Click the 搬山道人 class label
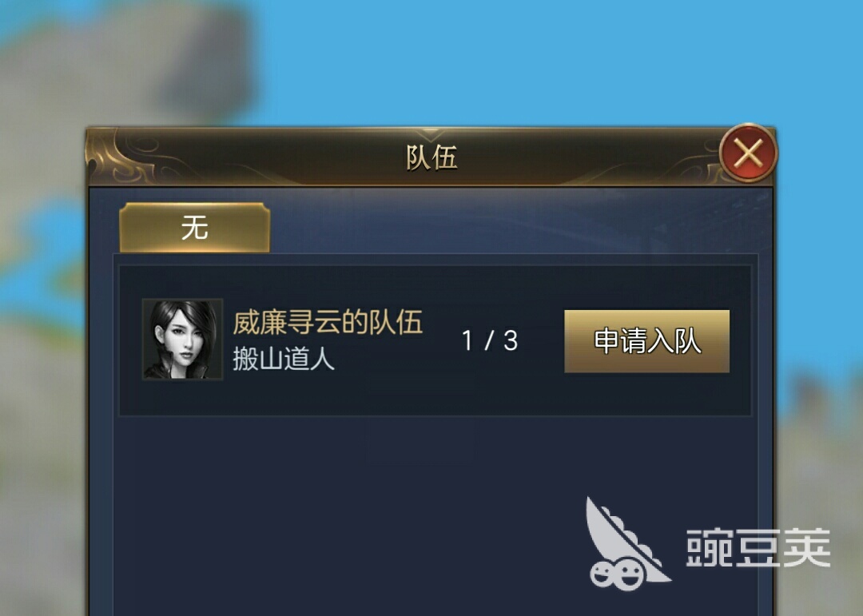The height and width of the screenshot is (616, 863). point(284,359)
